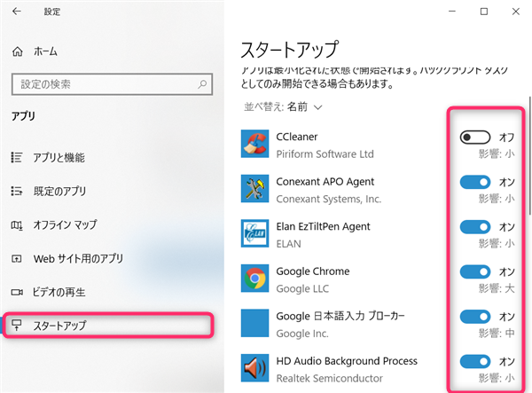Click the blue Google 日本語入力 icon

tap(254, 323)
